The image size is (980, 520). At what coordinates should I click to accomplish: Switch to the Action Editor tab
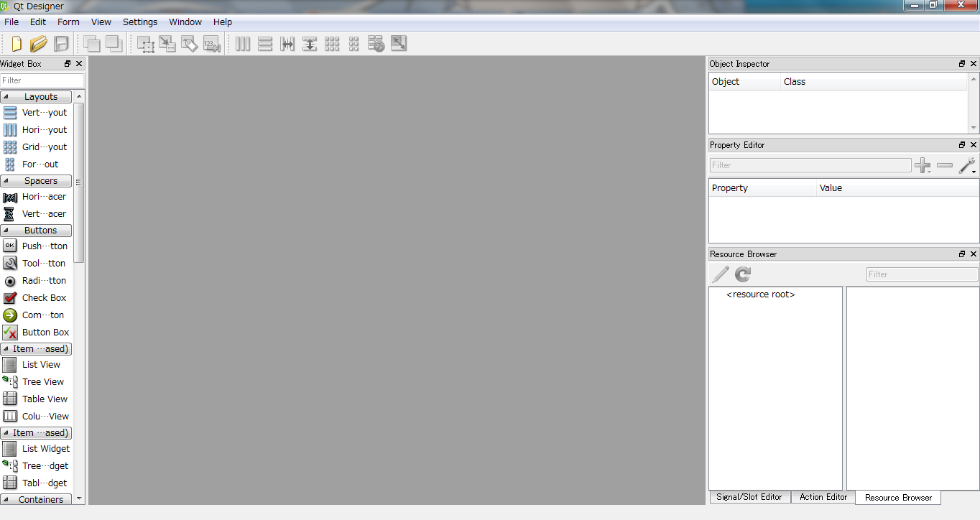[823, 497]
